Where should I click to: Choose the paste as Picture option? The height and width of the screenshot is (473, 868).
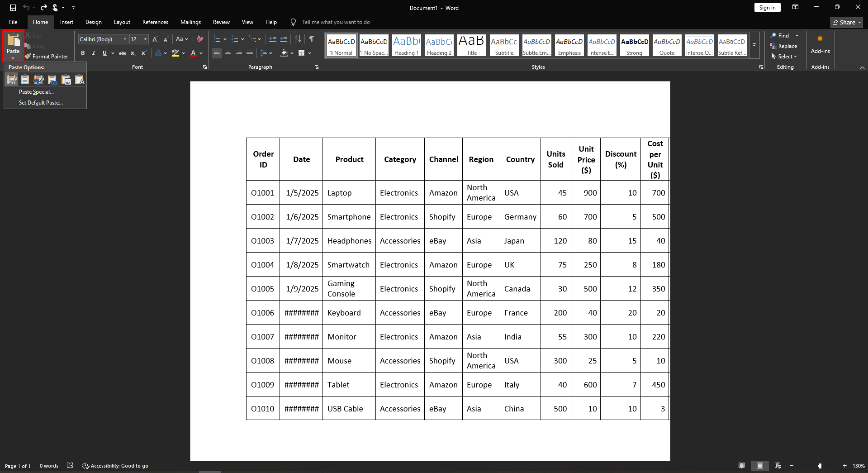pyautogui.click(x=66, y=80)
